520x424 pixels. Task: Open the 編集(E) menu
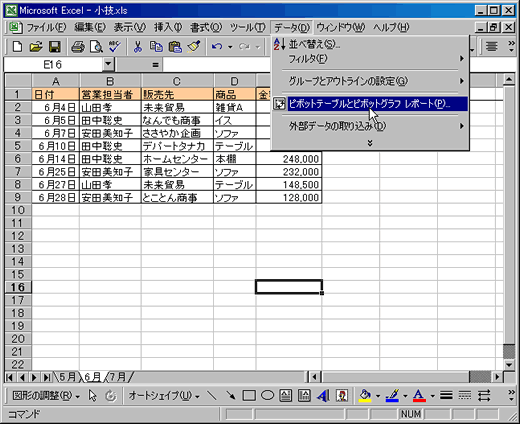tap(90, 27)
